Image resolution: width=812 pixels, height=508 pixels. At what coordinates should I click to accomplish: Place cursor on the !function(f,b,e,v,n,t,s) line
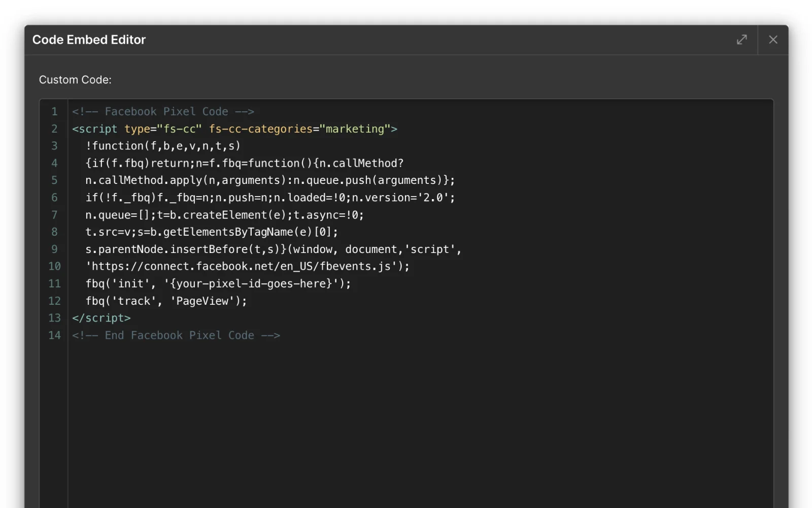162,146
